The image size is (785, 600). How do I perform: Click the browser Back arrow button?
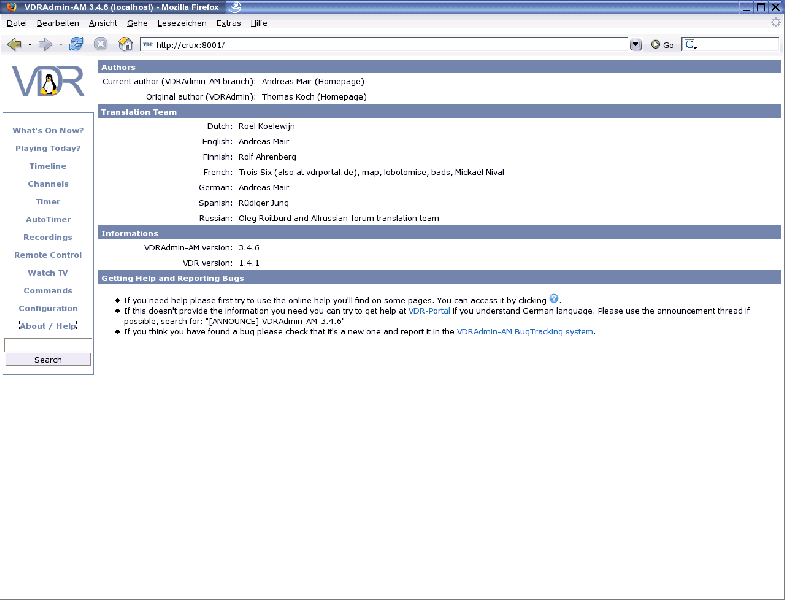14,44
